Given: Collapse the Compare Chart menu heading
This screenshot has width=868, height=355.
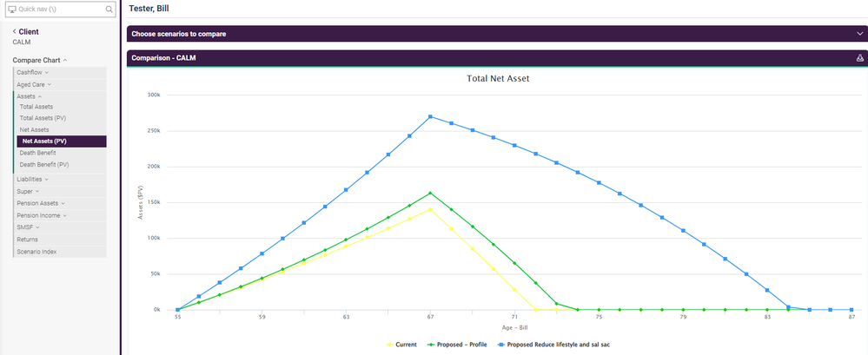Looking at the screenshot, I should click(x=40, y=60).
